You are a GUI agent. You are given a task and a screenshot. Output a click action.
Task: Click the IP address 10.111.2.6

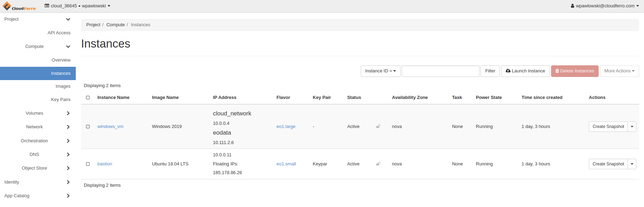click(223, 143)
